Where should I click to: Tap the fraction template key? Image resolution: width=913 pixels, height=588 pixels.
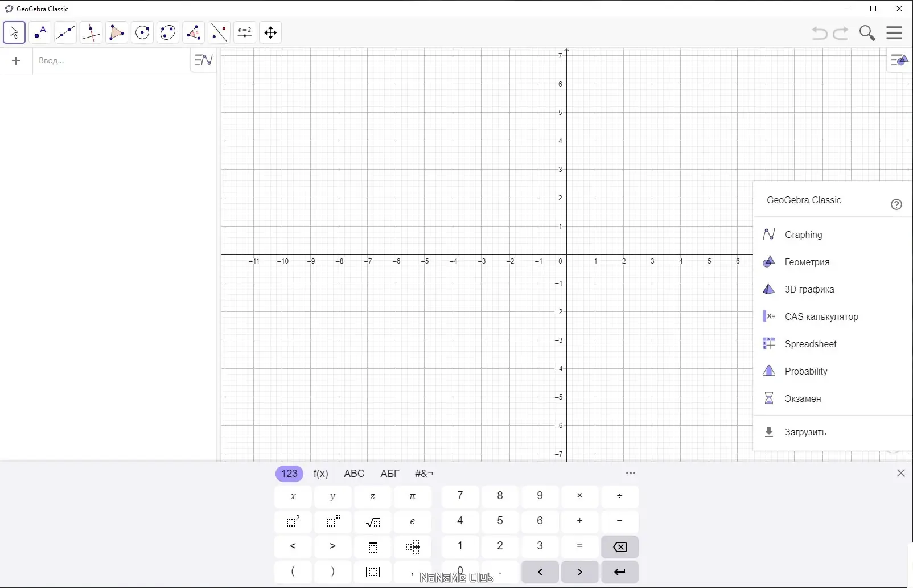click(x=373, y=546)
